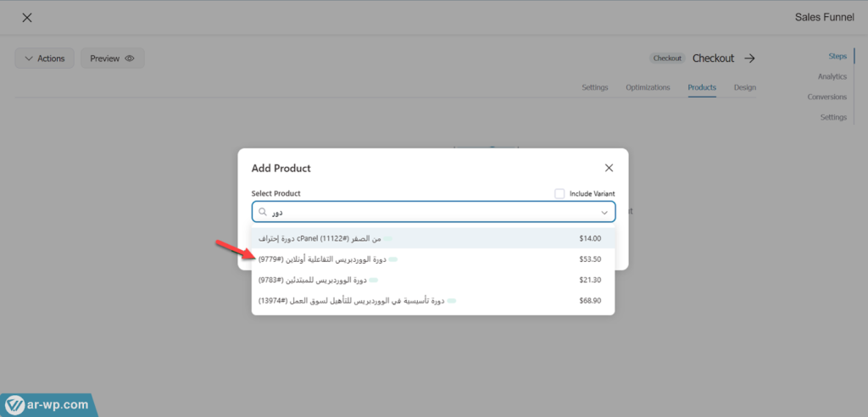
Task: Expand the Actions dropdown menu
Action: (45, 58)
